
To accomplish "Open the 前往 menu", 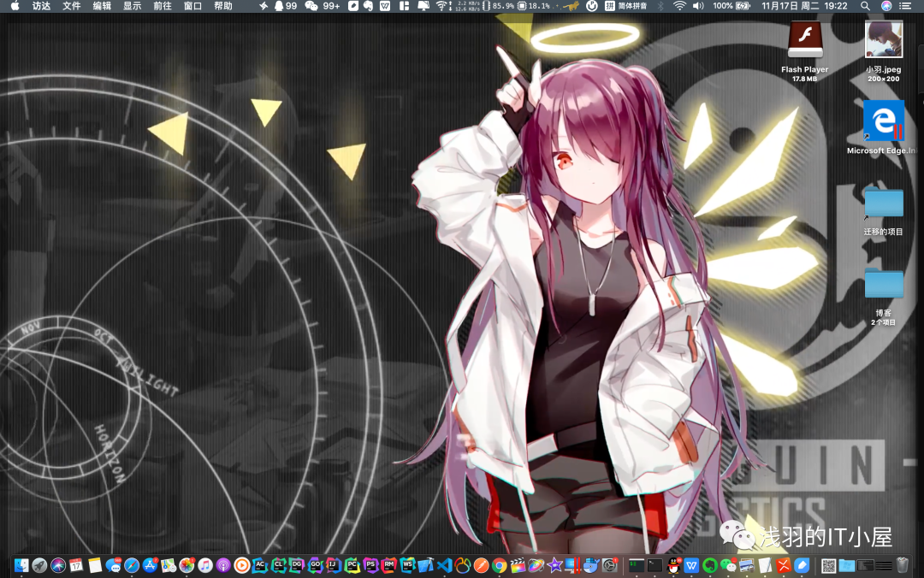I will pos(162,6).
